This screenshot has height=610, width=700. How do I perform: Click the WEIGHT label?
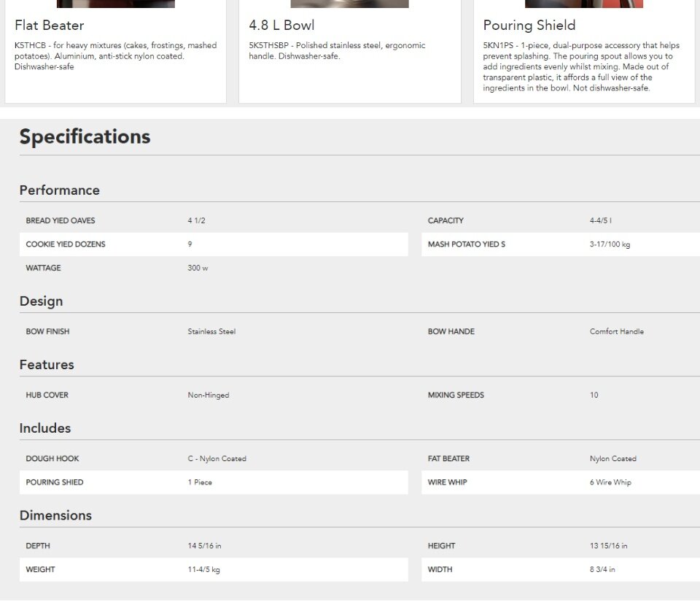[40, 569]
